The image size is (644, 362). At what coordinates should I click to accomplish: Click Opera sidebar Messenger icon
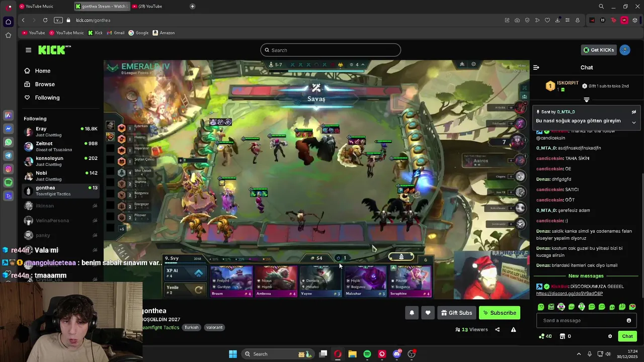pyautogui.click(x=8, y=129)
